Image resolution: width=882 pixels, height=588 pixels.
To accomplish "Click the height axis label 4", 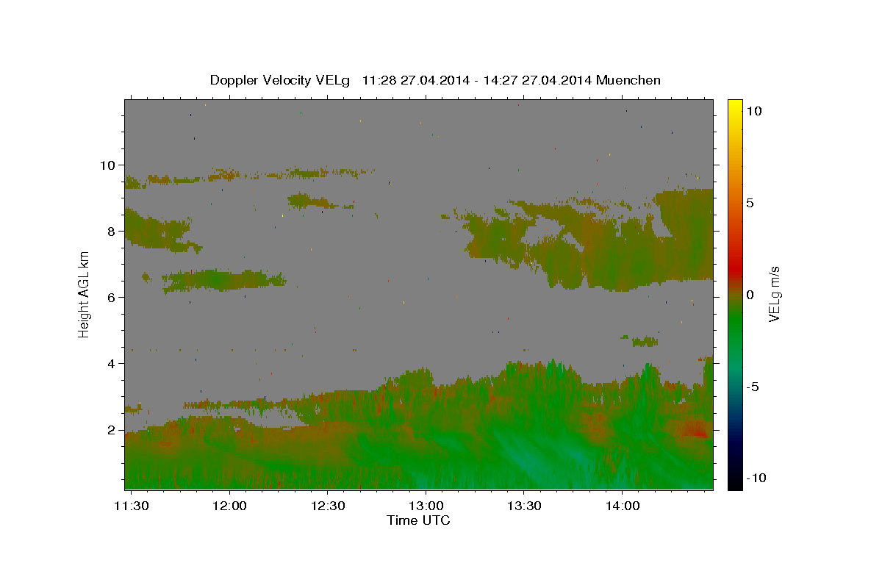I will click(x=111, y=364).
